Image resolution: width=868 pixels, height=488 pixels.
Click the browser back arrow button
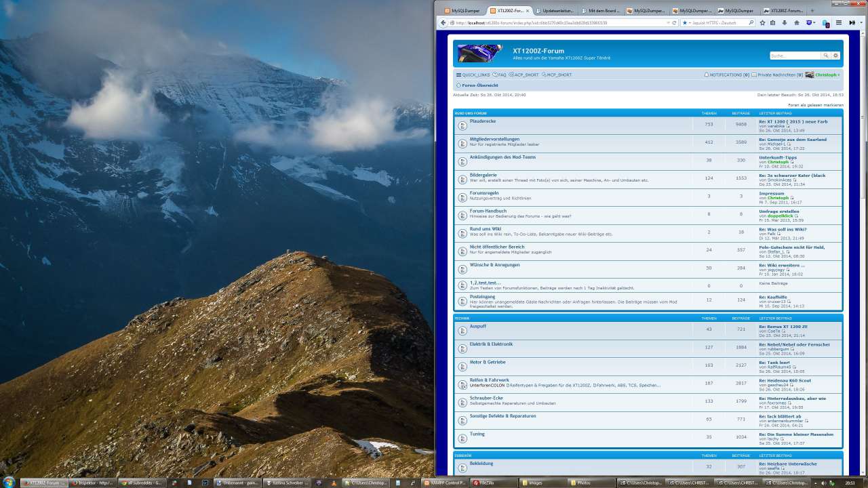click(443, 22)
